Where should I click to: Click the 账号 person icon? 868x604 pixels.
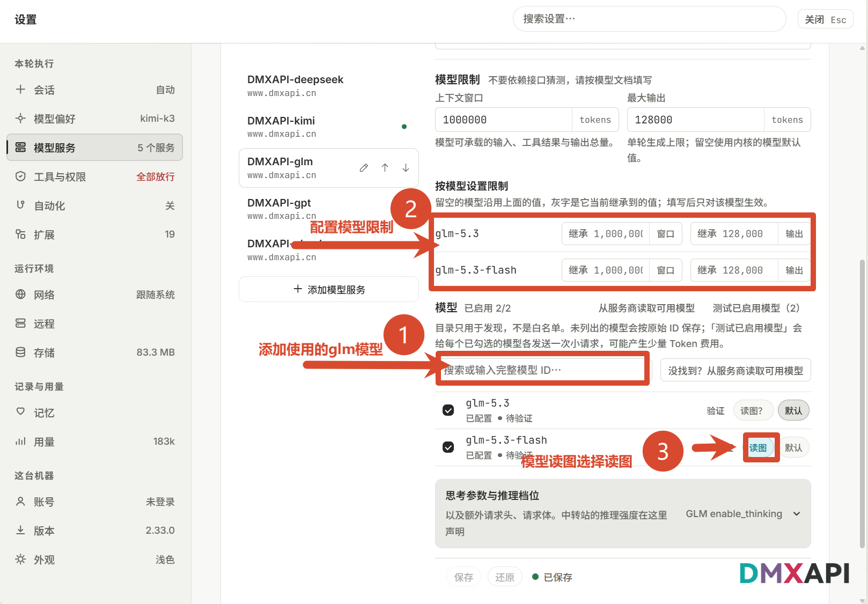pyautogui.click(x=20, y=501)
